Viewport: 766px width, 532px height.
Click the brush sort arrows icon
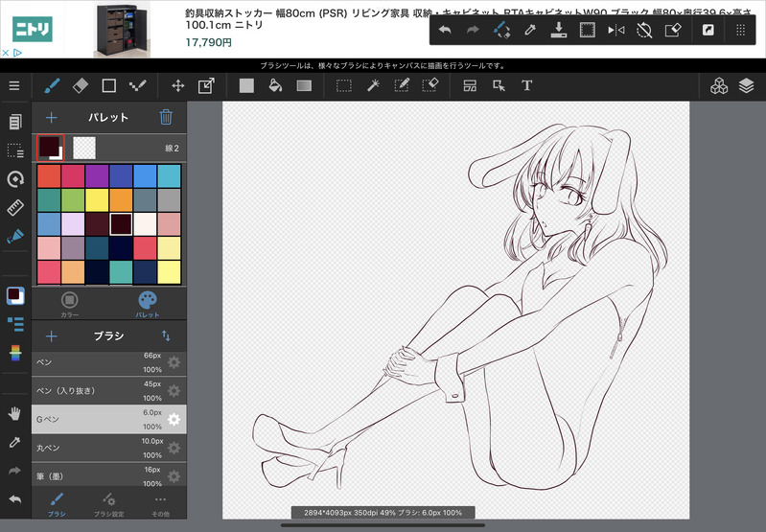pos(166,336)
